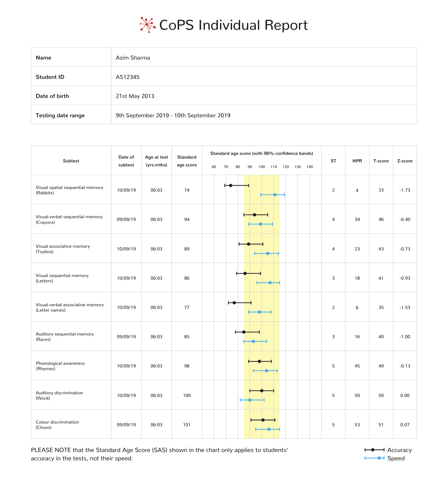Screen dimensions: 448x481
Task: Click the Rabbits black accuracy marker dot
Action: click(x=230, y=185)
